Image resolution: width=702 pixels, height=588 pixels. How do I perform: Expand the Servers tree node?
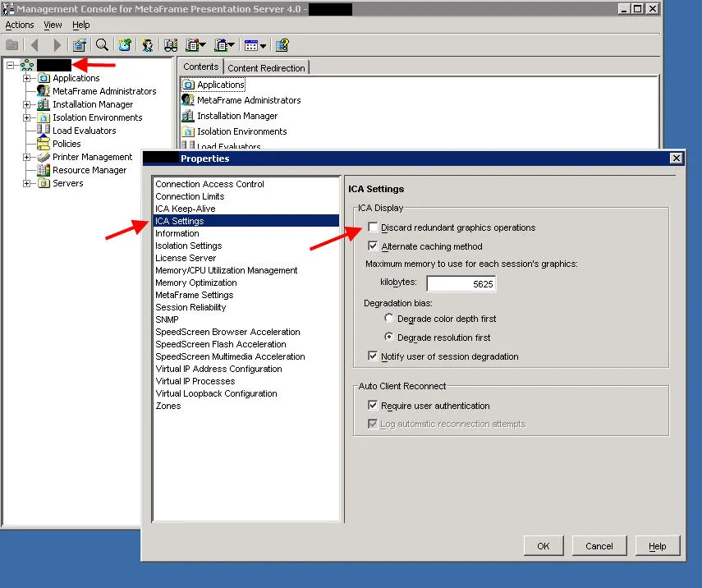pos(27,184)
